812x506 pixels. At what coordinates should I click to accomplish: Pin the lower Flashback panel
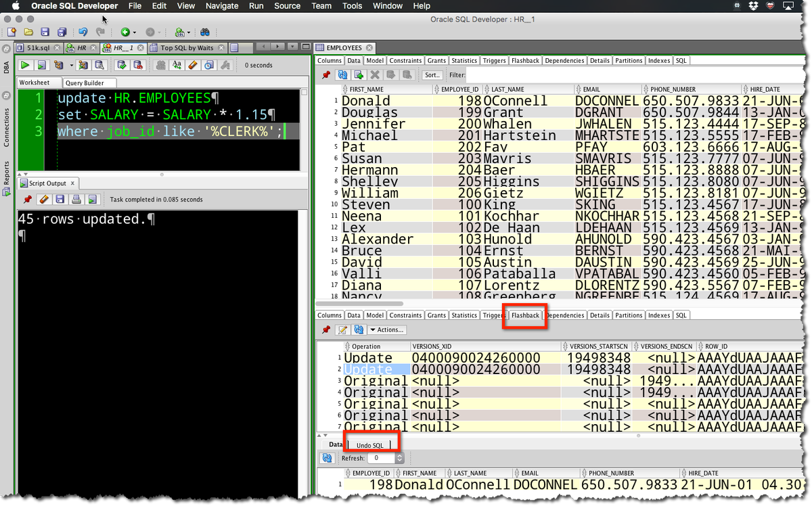(x=326, y=329)
